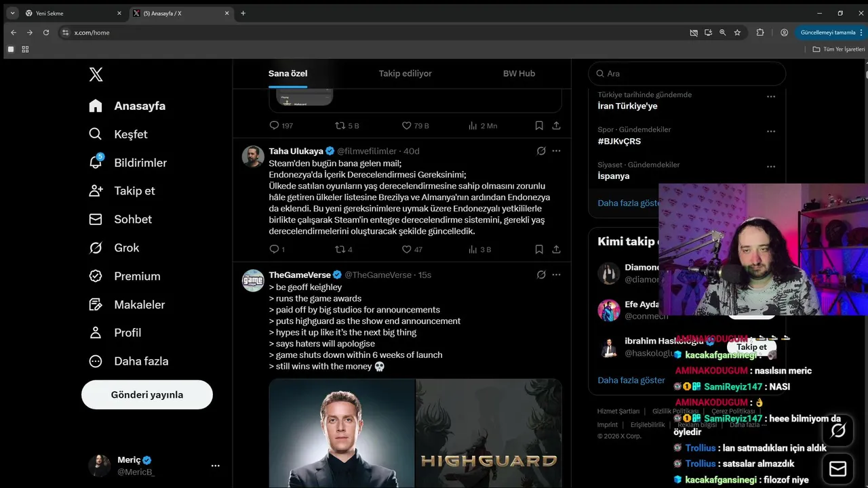Expand Daha fazla menu

128,361
